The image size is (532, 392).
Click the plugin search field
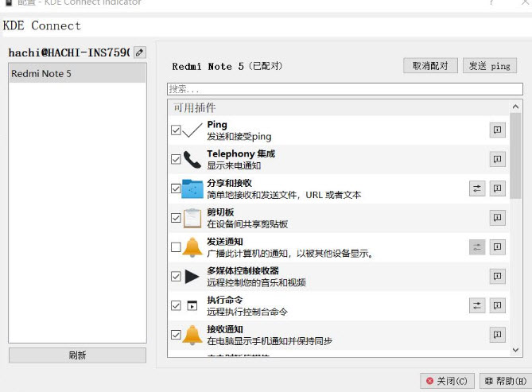pos(344,89)
